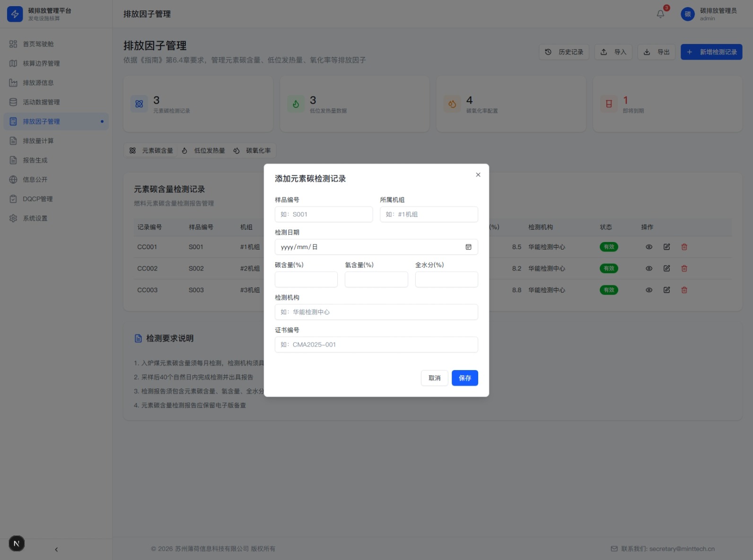This screenshot has width=753, height=560.
Task: Go to 报告生成 in sidebar
Action: pyautogui.click(x=56, y=160)
